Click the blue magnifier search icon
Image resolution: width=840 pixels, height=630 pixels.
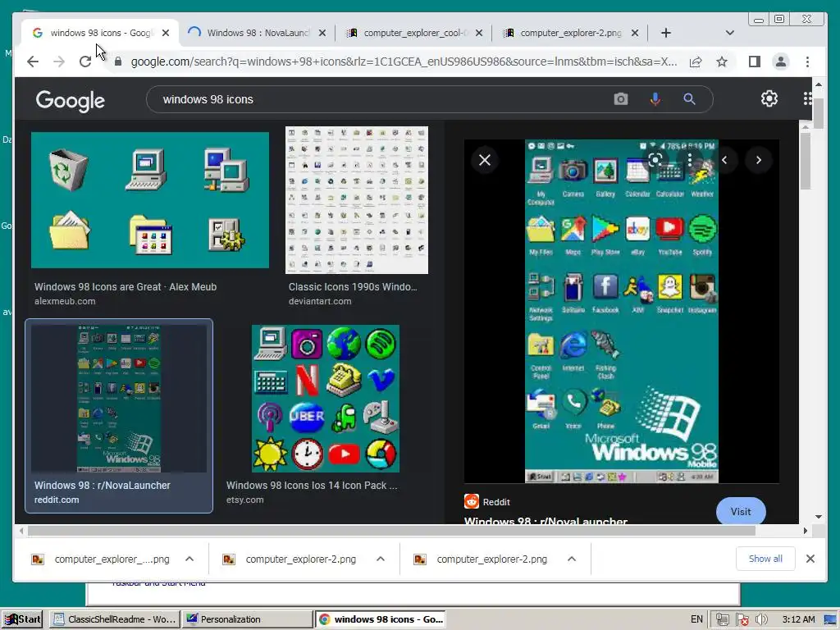(x=689, y=99)
